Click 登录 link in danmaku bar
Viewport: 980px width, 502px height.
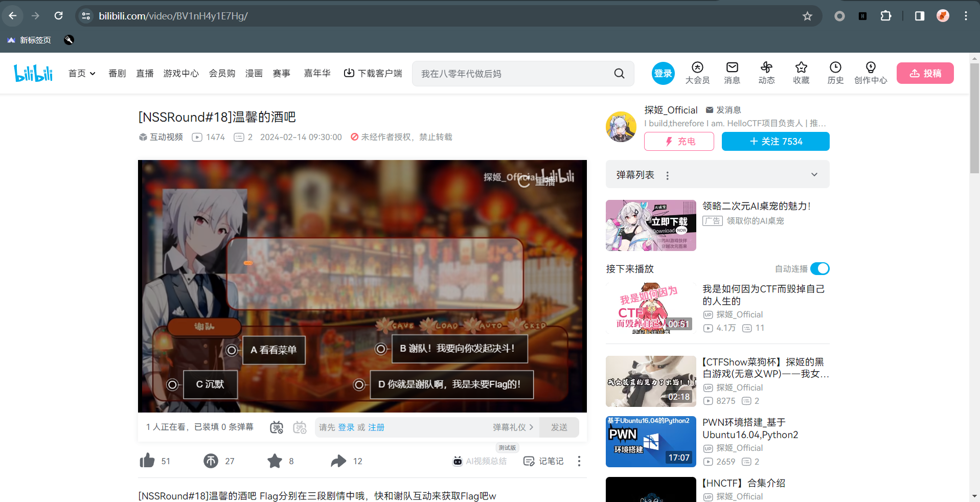(x=346, y=427)
